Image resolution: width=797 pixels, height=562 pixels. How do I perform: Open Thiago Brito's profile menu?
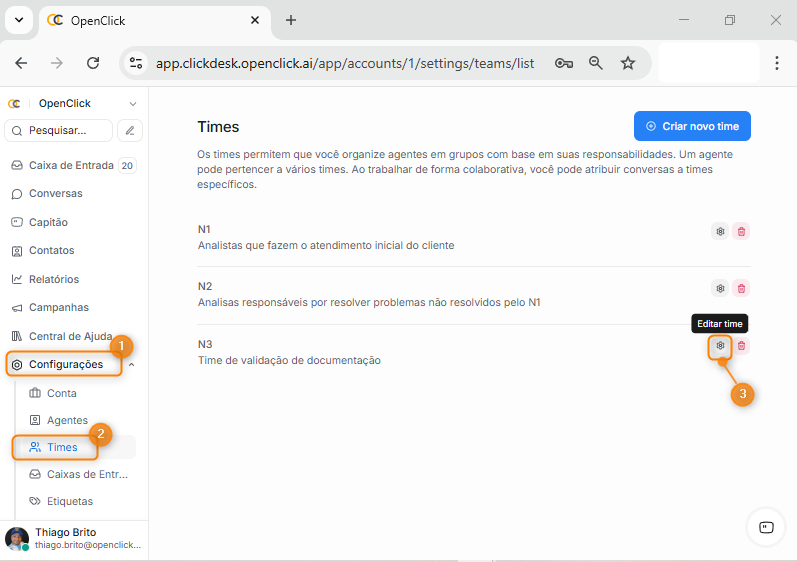[74, 539]
